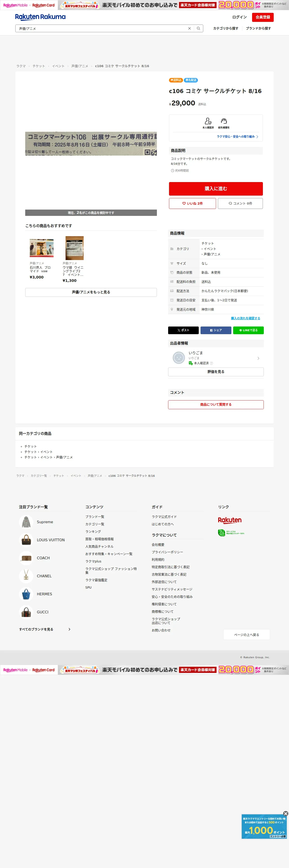The height and width of the screenshot is (868, 289).
Task: Open ウマ娘 ウイニングライブ item thumbnail
Action: pyautogui.click(x=74, y=248)
